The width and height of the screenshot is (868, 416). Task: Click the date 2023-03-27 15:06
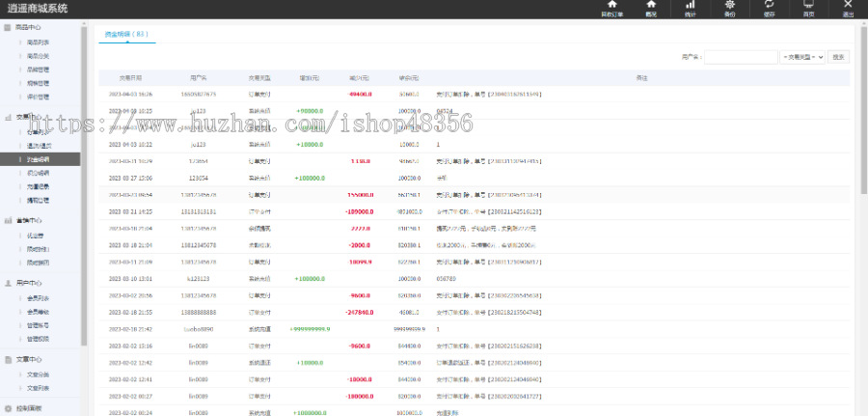130,179
